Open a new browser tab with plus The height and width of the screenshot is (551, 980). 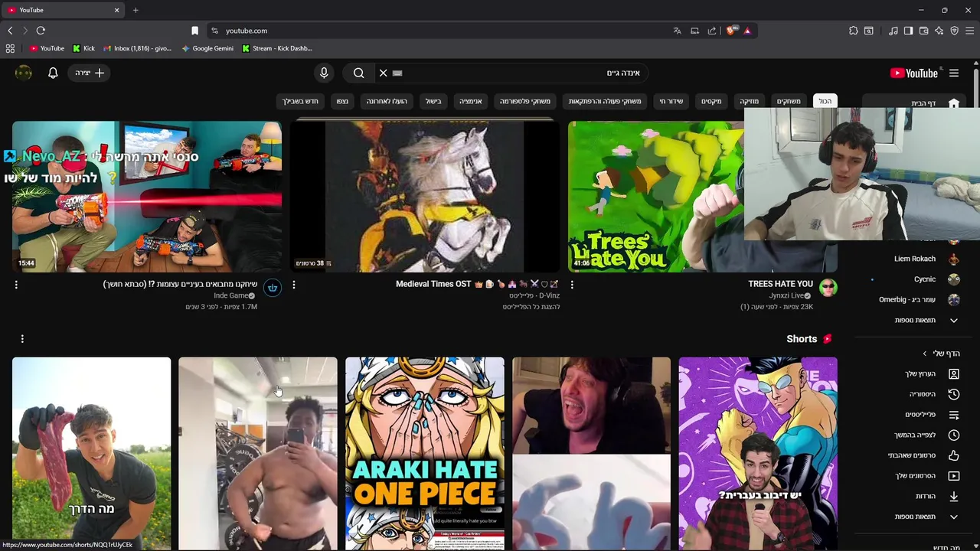click(x=136, y=10)
